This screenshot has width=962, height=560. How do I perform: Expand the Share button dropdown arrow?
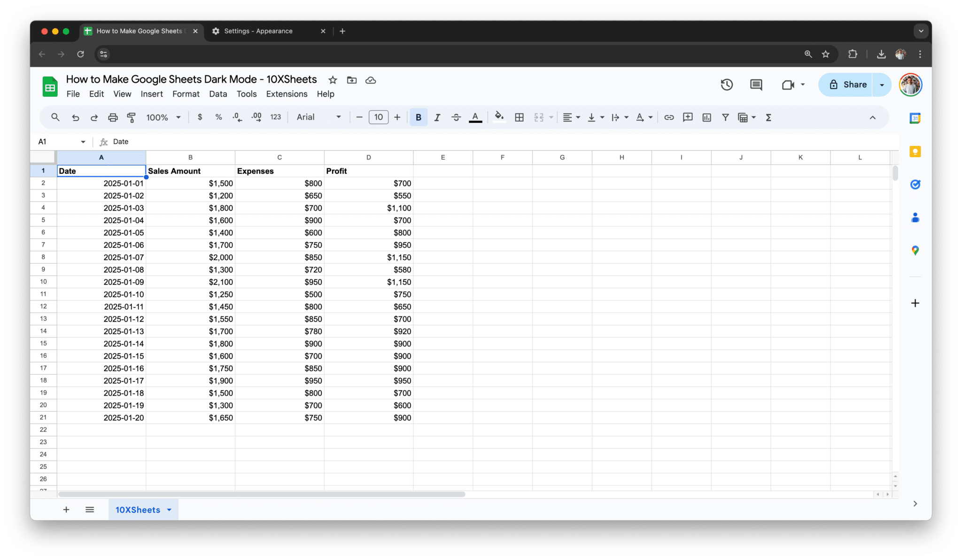tap(882, 85)
